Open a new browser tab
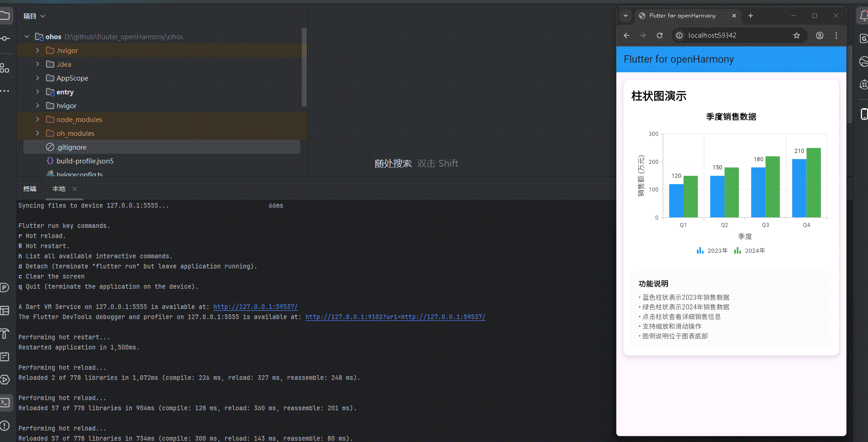The image size is (868, 442). [x=751, y=16]
